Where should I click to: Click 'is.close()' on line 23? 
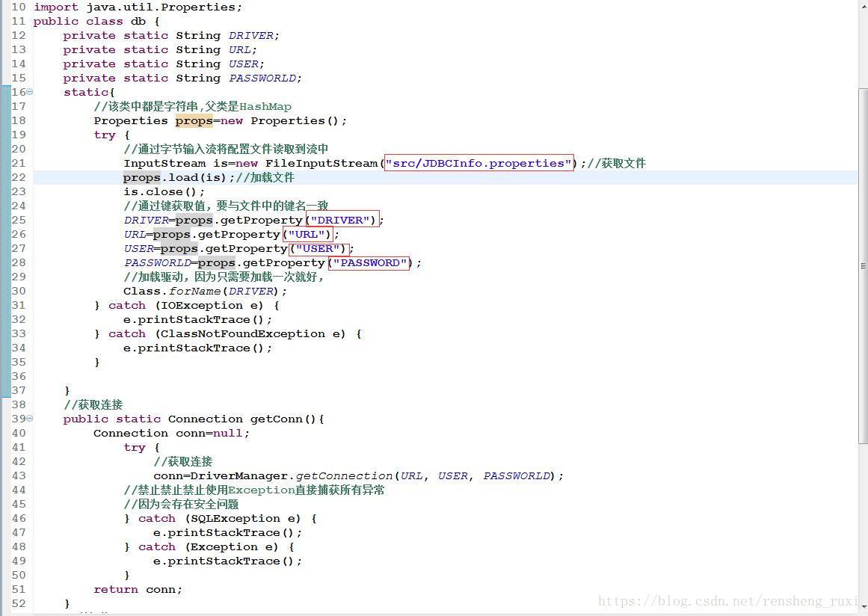[161, 192]
